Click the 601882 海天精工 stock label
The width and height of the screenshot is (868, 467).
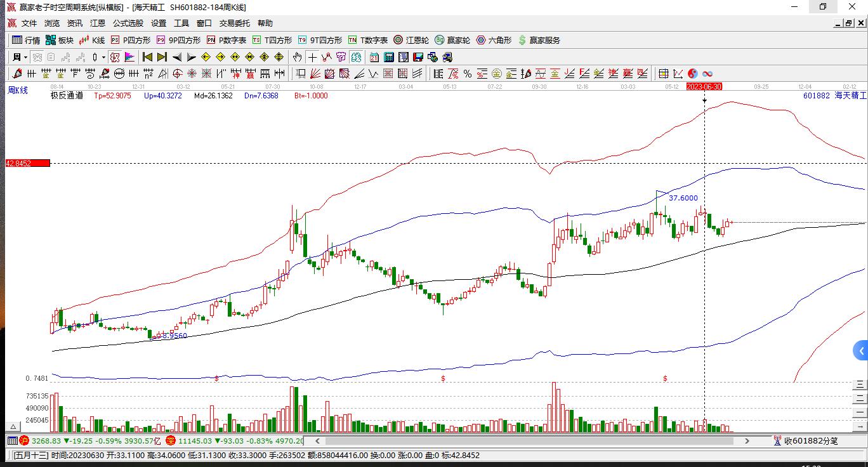coord(834,96)
